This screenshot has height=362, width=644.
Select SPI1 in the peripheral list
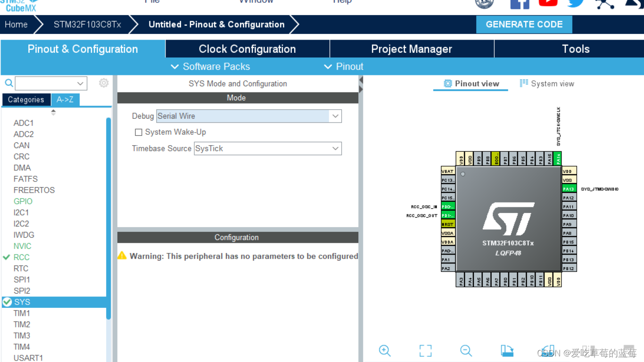point(22,280)
